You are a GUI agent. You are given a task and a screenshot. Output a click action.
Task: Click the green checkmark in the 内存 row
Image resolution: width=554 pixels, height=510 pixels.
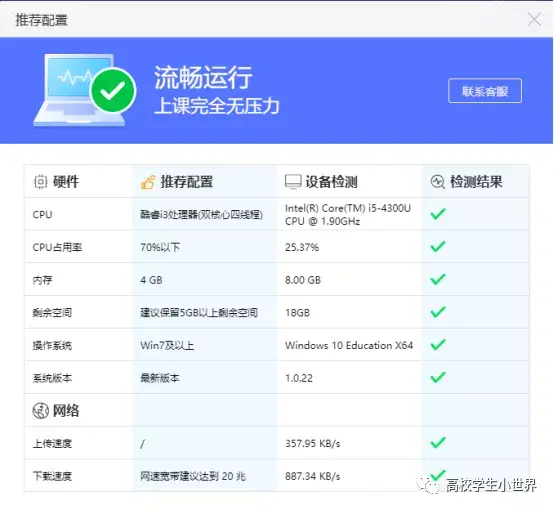click(x=438, y=279)
